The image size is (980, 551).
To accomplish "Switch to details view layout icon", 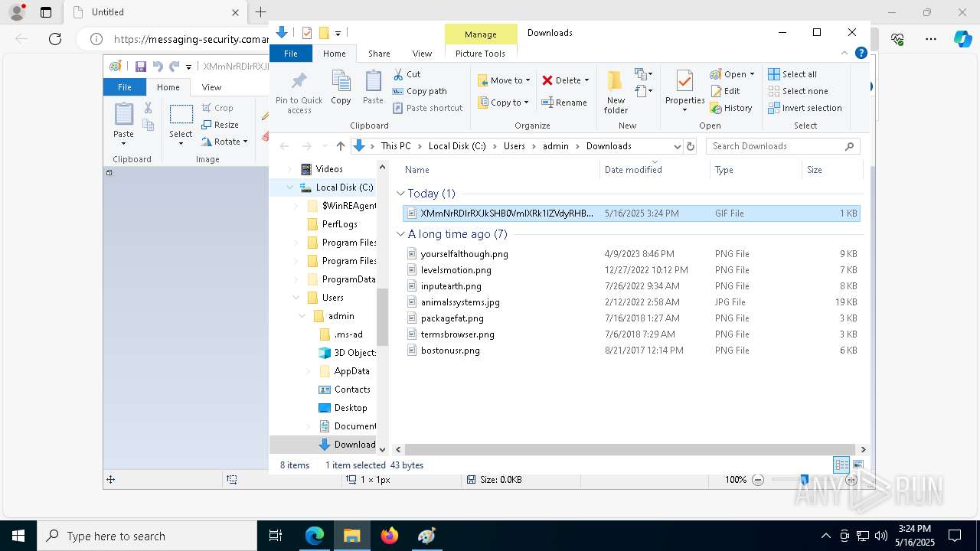I will 841,465.
